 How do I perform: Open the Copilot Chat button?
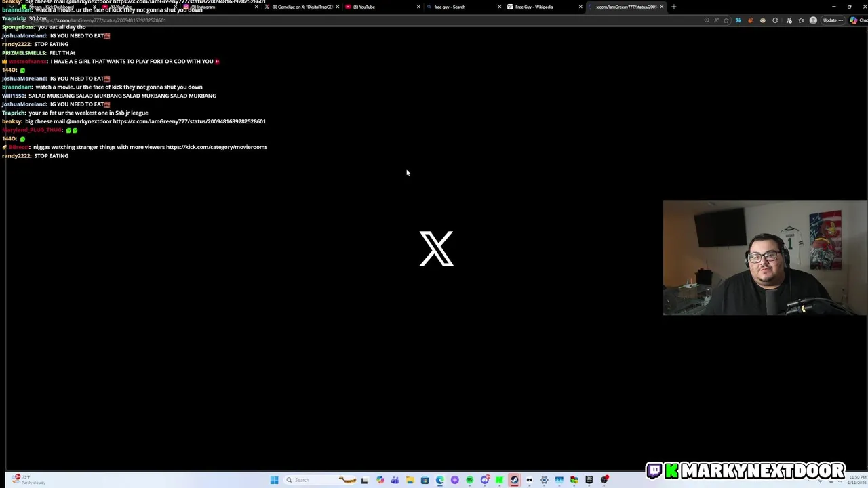click(859, 20)
